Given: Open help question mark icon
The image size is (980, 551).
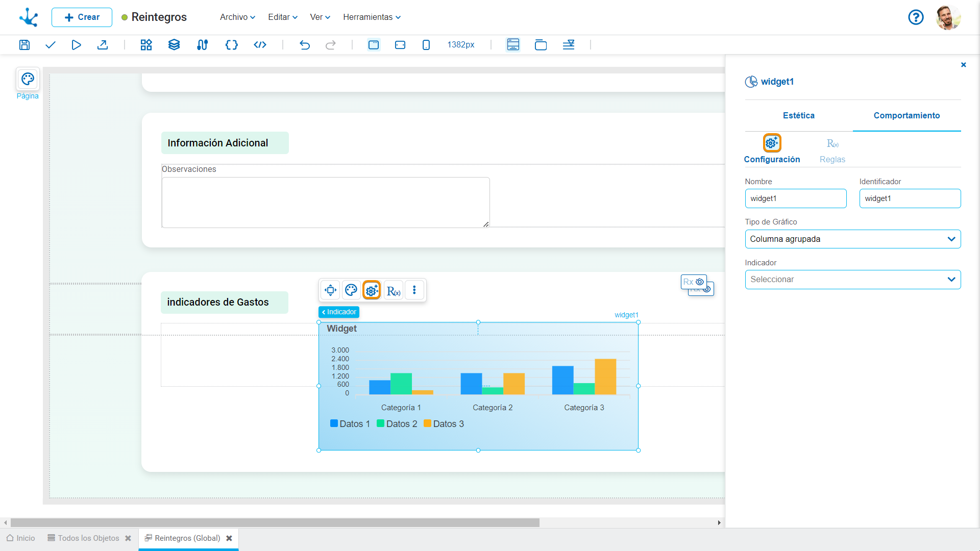Looking at the screenshot, I should [x=916, y=17].
